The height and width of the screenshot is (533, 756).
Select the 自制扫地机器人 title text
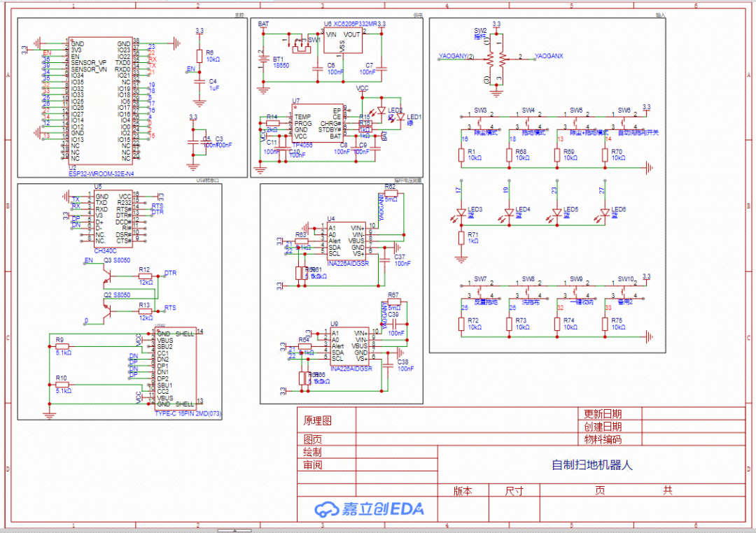(x=591, y=464)
